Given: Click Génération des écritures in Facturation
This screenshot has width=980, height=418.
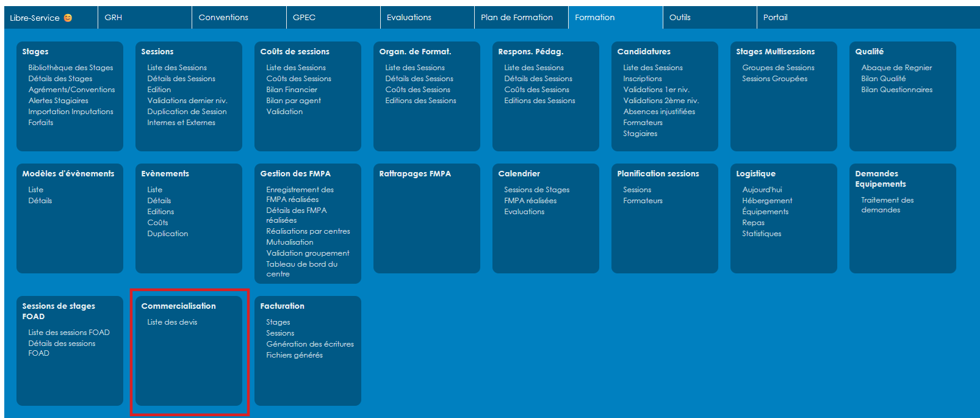Looking at the screenshot, I should click(310, 344).
